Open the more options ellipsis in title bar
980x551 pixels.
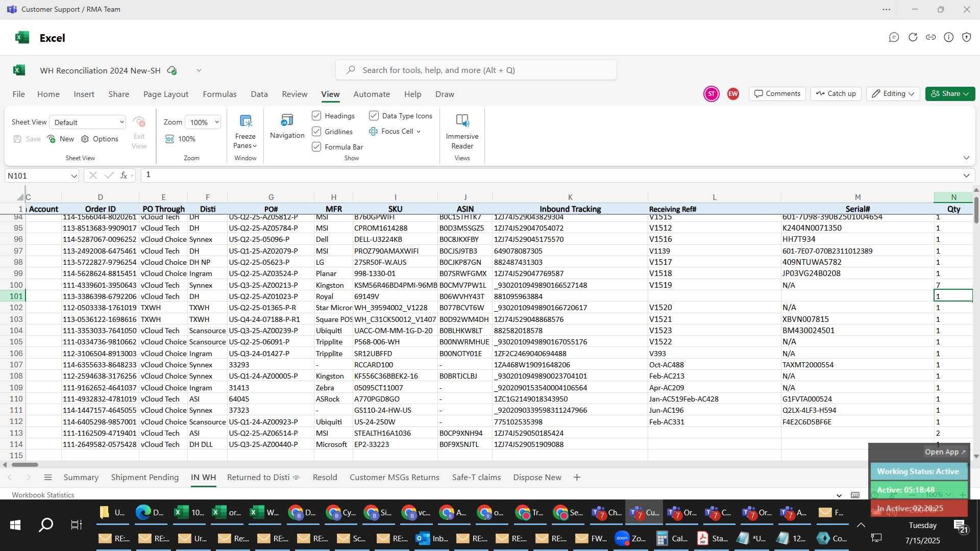[887, 9]
